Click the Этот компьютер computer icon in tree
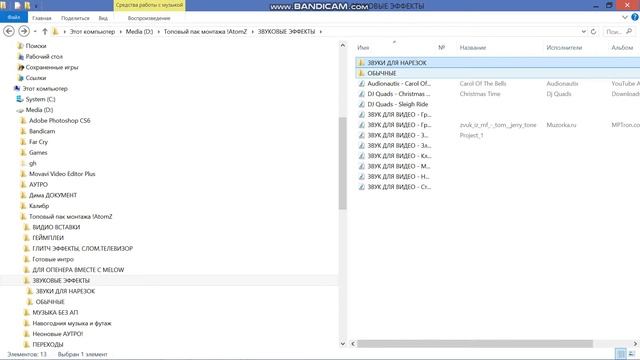The width and height of the screenshot is (640, 360). [x=17, y=88]
